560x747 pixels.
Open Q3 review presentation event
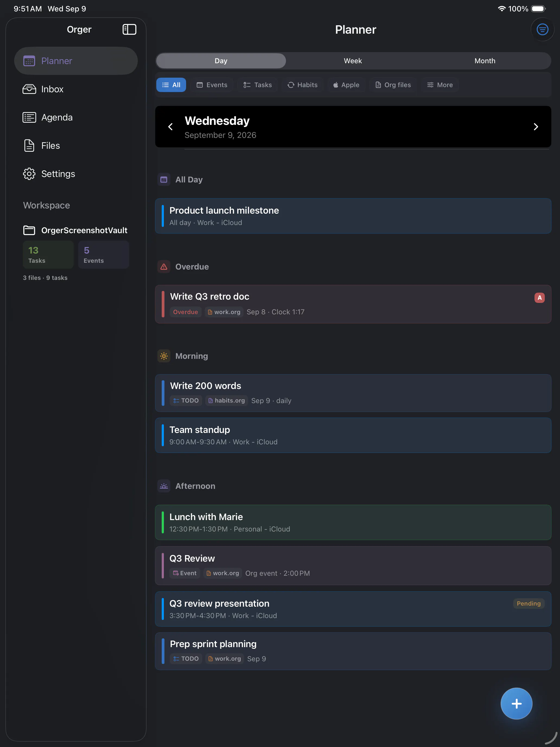click(353, 609)
